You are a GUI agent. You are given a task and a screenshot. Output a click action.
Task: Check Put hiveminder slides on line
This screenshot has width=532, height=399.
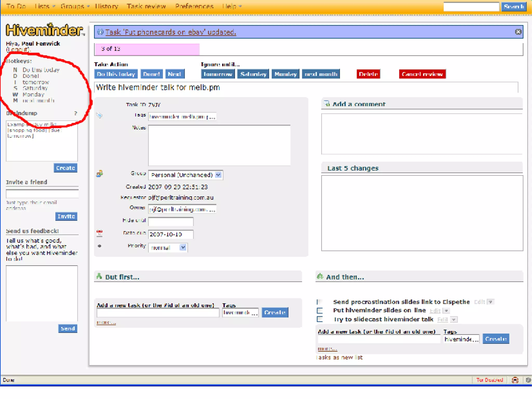pyautogui.click(x=320, y=311)
